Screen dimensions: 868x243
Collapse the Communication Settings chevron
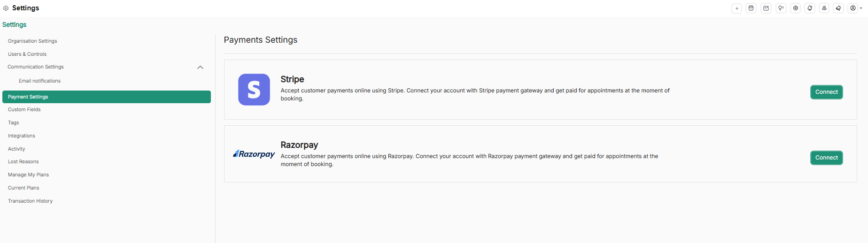point(200,68)
